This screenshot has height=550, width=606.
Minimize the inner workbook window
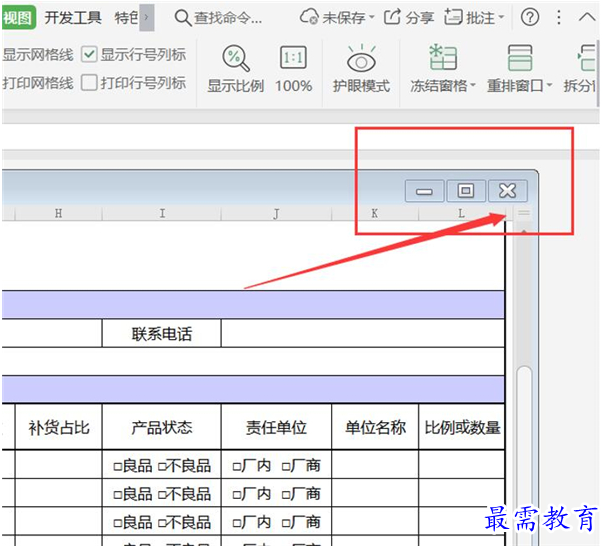tap(424, 191)
